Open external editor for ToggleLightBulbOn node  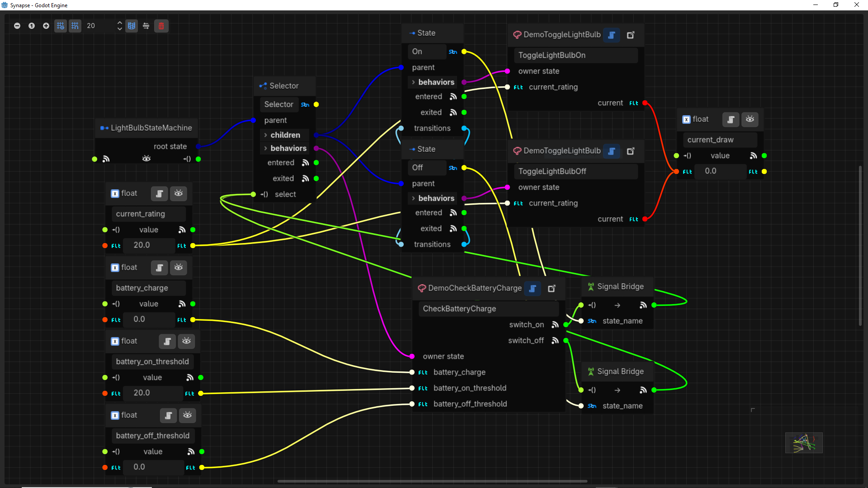(631, 35)
